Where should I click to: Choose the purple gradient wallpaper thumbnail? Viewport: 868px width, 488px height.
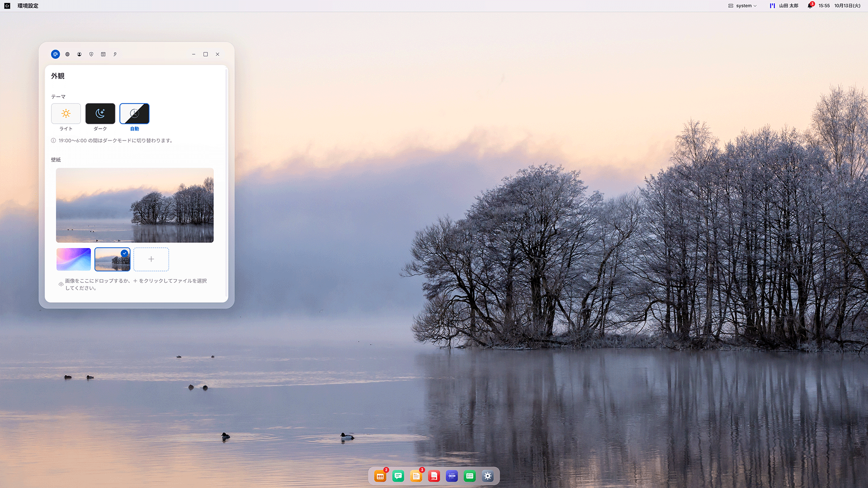[74, 259]
